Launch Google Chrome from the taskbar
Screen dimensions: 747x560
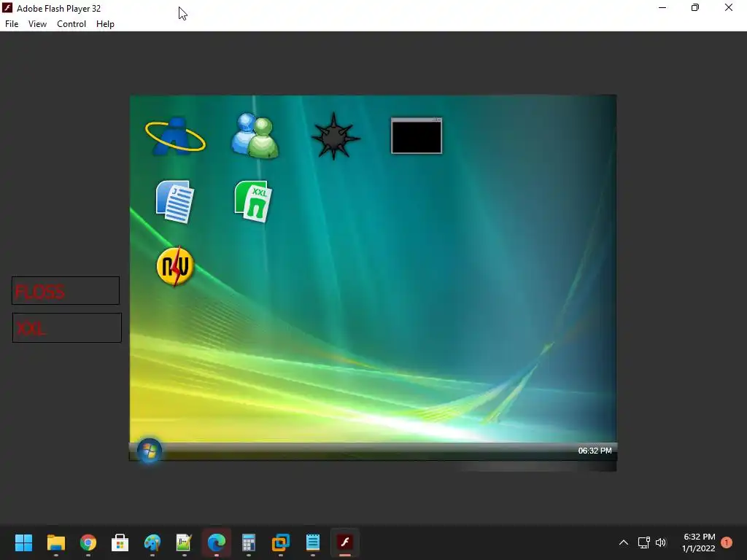point(88,542)
